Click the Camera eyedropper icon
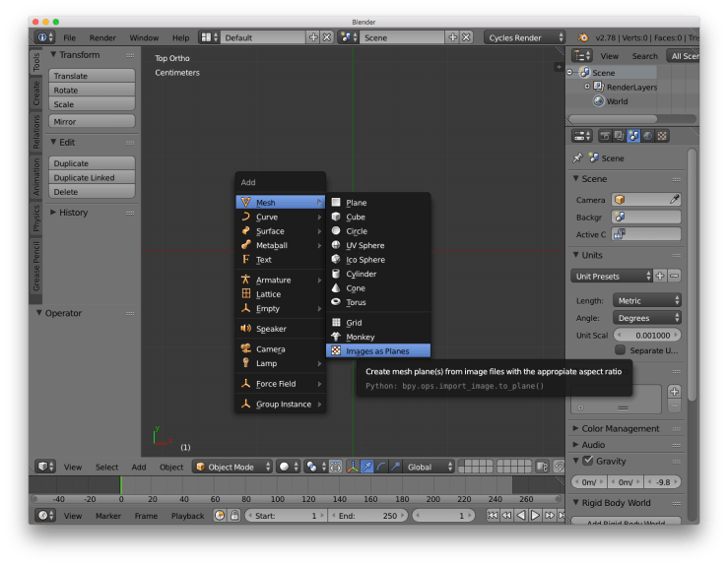This screenshot has height=565, width=728. pyautogui.click(x=674, y=200)
